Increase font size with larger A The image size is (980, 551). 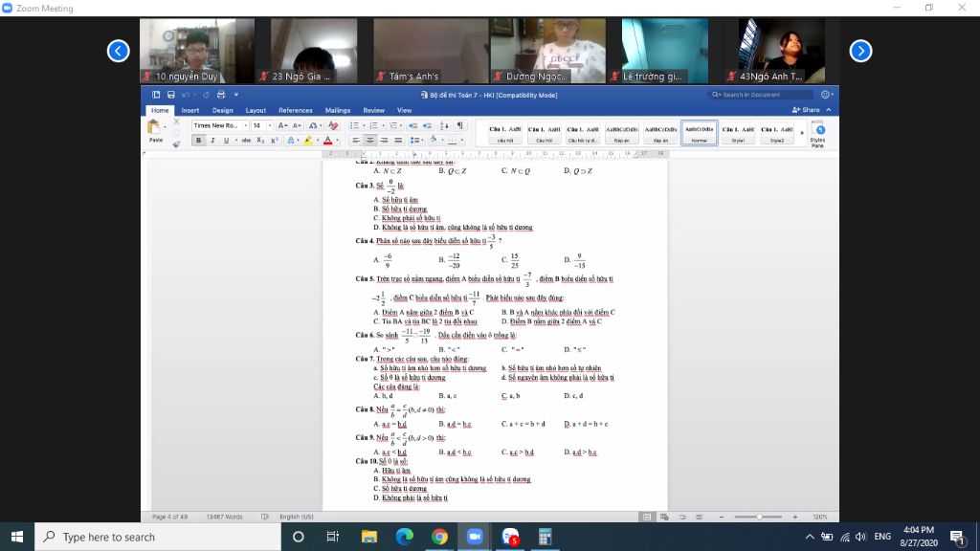(x=282, y=125)
